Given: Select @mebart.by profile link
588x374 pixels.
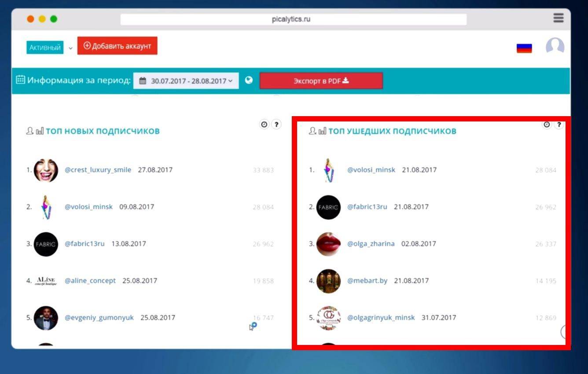Looking at the screenshot, I should [367, 281].
